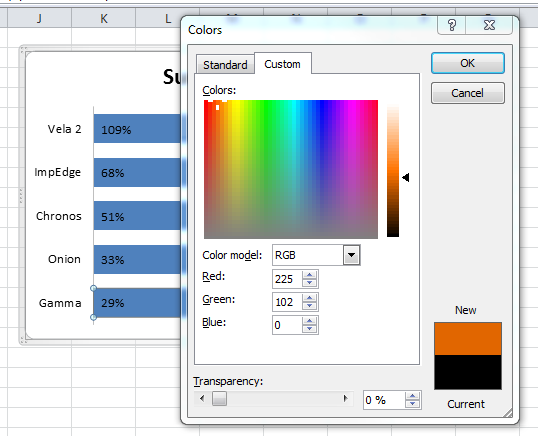Decrease Transparency percent with down arrow
The image size is (538, 436).
tap(412, 404)
